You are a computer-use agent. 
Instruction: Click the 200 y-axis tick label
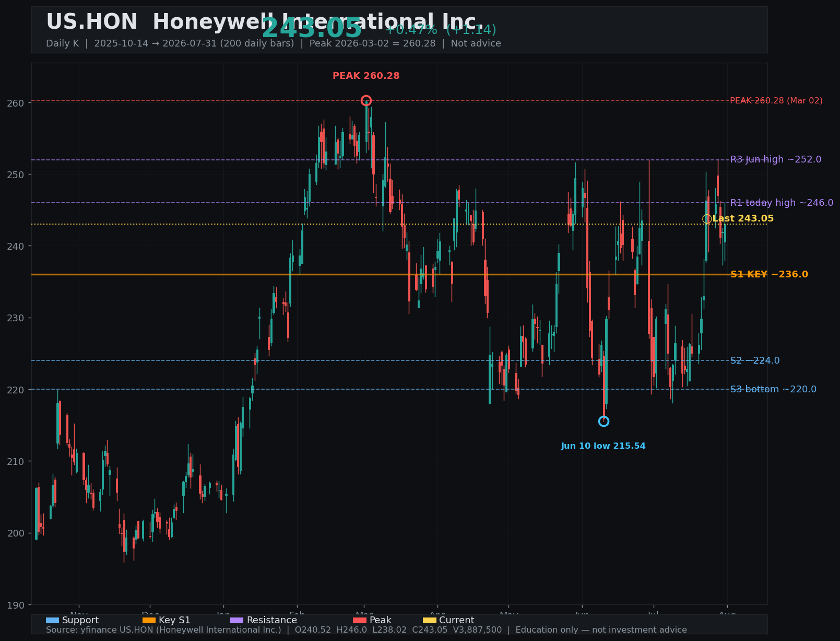tap(16, 533)
